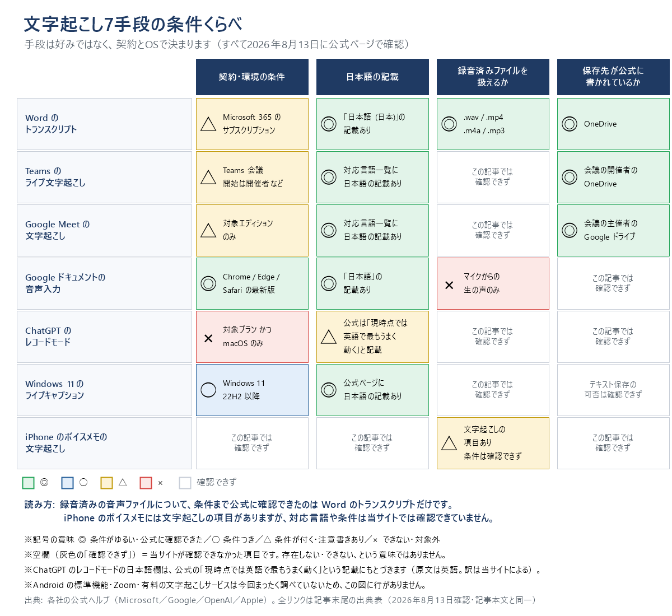Click the white legend swatch for 確認できず
Viewport: 672px width, 616px height.
pos(185,483)
